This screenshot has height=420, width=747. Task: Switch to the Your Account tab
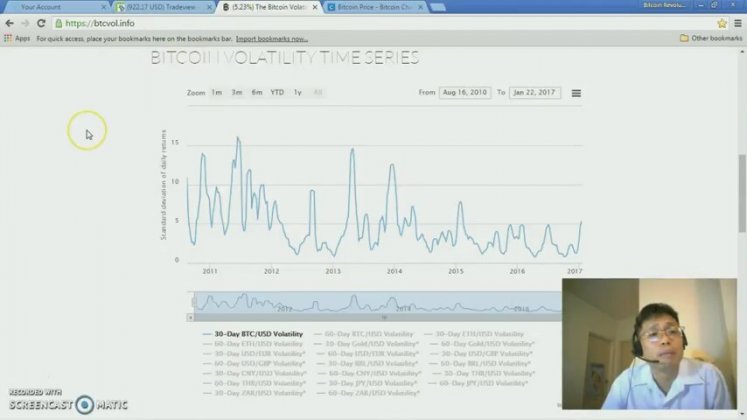[55, 7]
